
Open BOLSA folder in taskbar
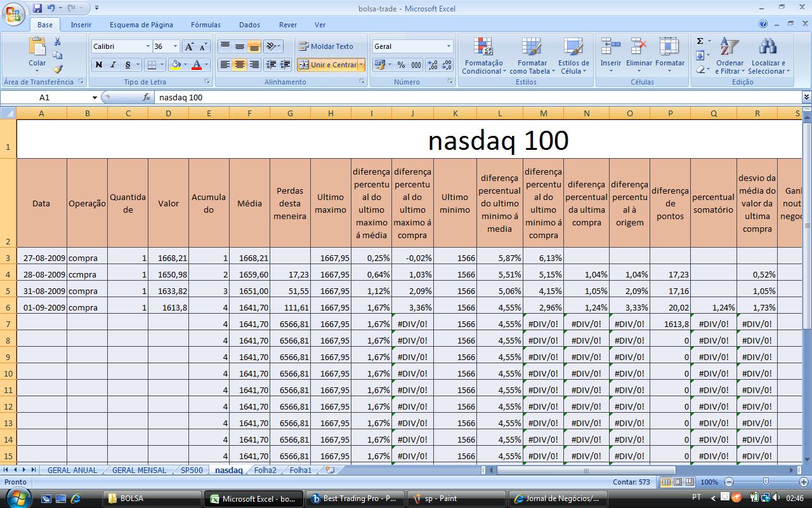(152, 498)
